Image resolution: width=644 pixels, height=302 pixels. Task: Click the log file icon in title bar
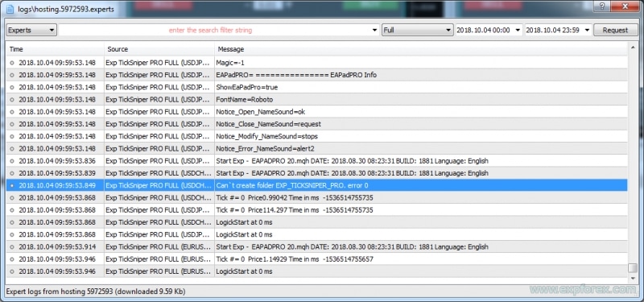(x=10, y=8)
